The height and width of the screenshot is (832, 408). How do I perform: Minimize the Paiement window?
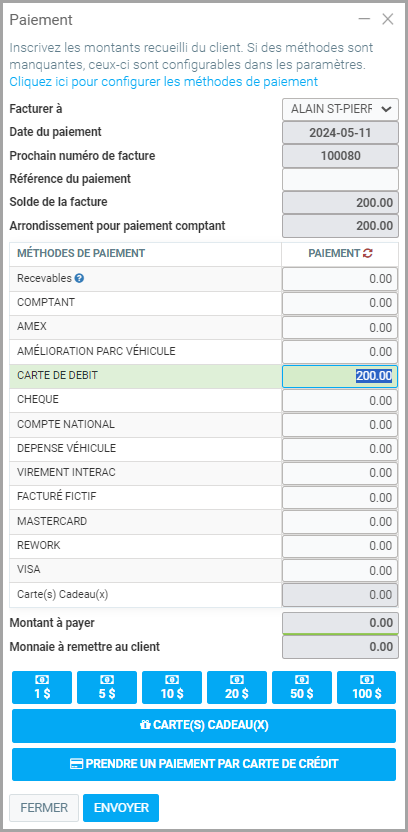coord(364,20)
